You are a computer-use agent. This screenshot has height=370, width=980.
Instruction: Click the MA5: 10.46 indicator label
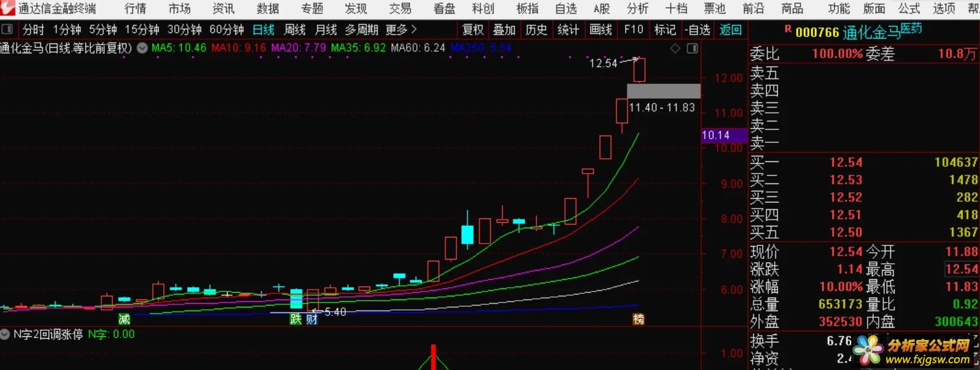tap(178, 48)
